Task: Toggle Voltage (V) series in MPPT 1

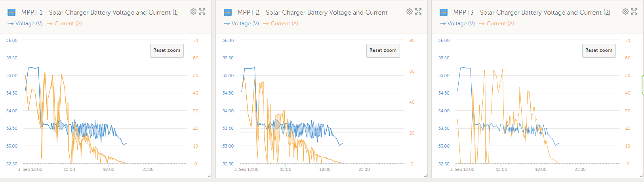Action: click(x=25, y=24)
